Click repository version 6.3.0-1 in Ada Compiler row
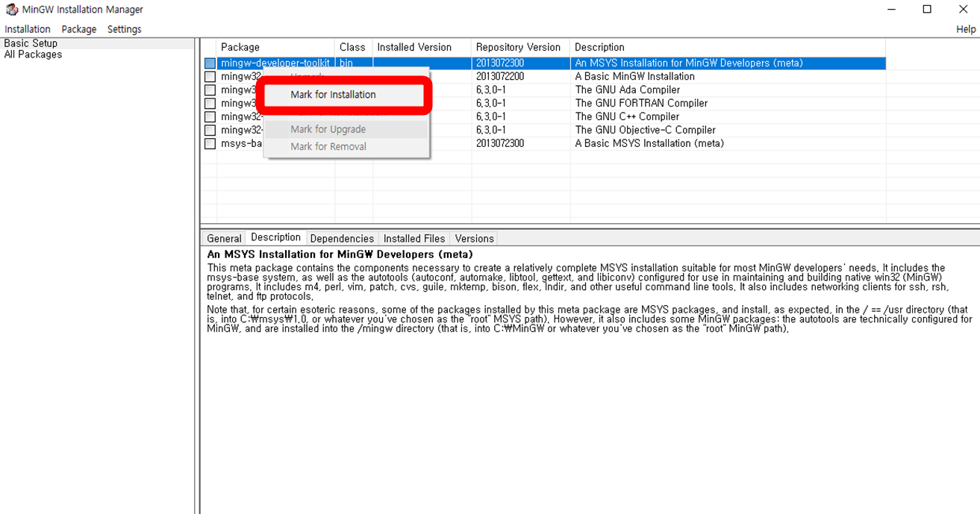Screen dimensions: 980x514 [491, 90]
